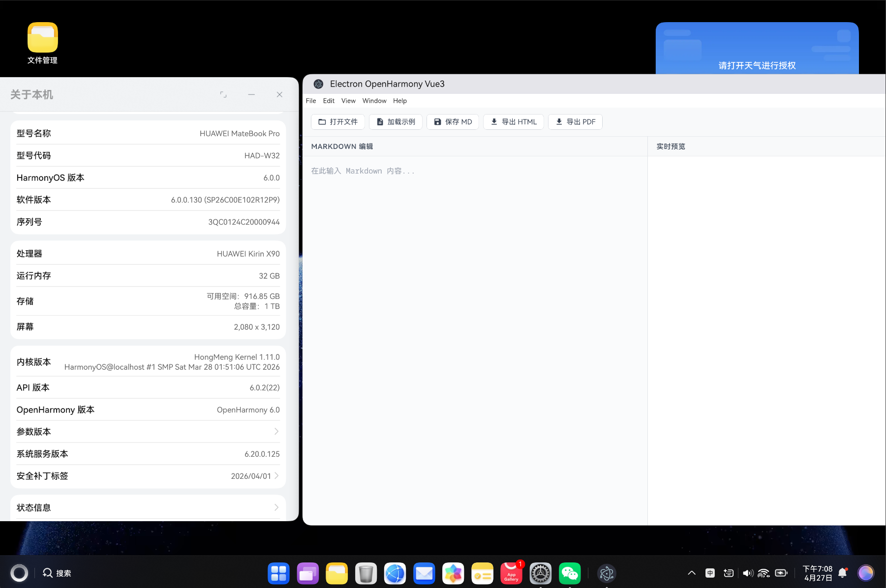
Task: Open the Wi-Fi tray icon
Action: coord(764,573)
